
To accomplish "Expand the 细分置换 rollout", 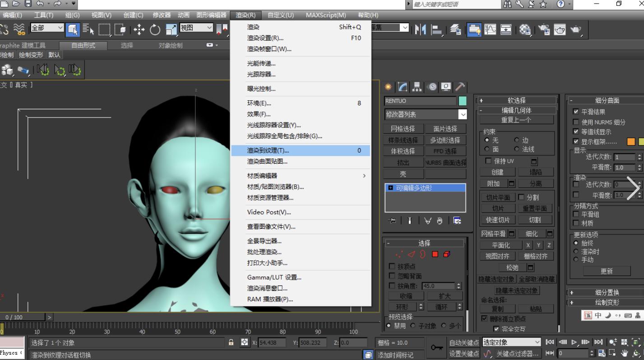I will (x=606, y=292).
